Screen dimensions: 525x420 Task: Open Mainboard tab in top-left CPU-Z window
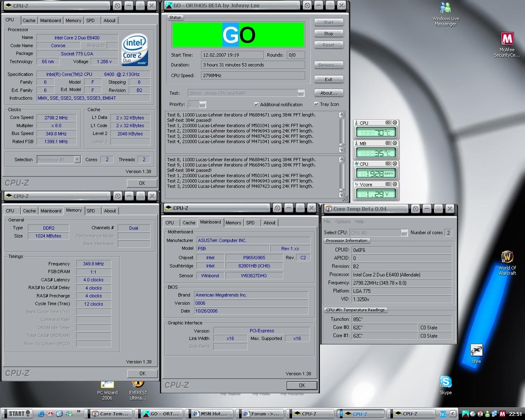(x=50, y=21)
